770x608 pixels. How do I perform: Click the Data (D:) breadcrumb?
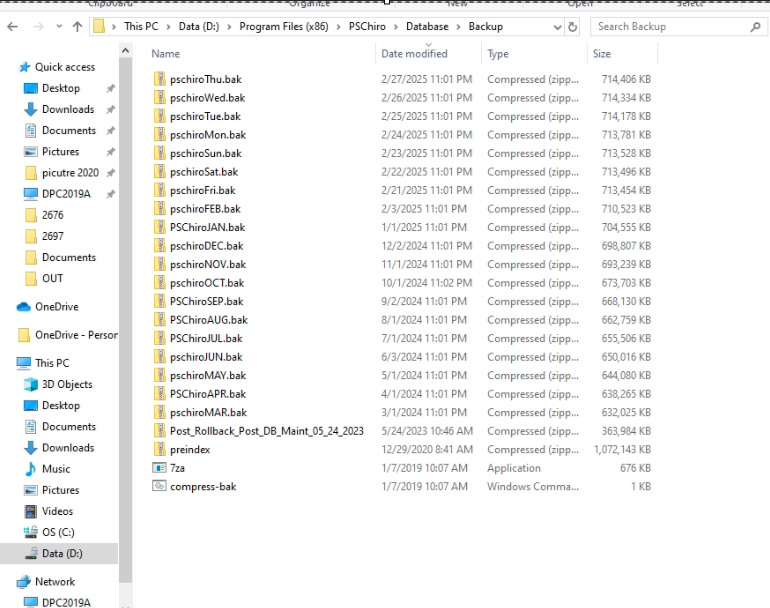(199, 27)
